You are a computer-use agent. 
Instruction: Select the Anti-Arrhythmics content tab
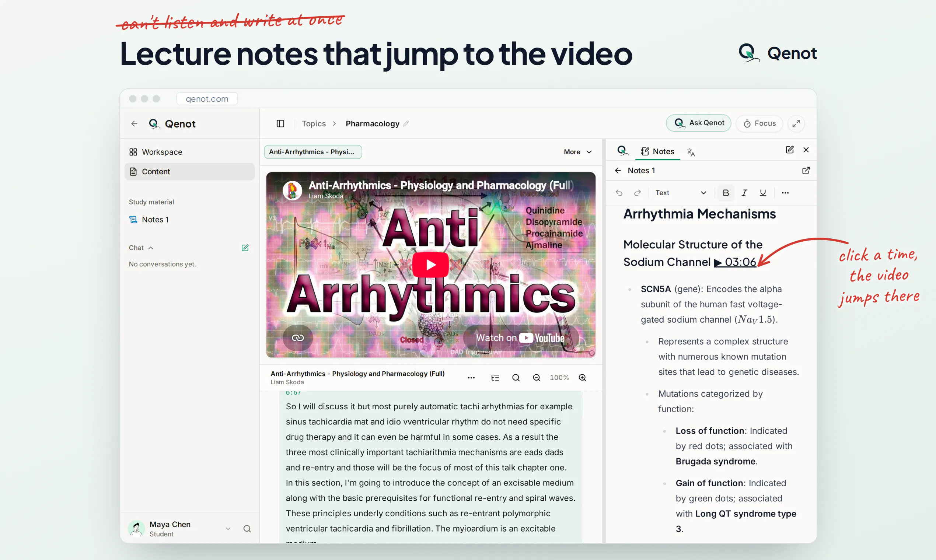[x=313, y=152]
